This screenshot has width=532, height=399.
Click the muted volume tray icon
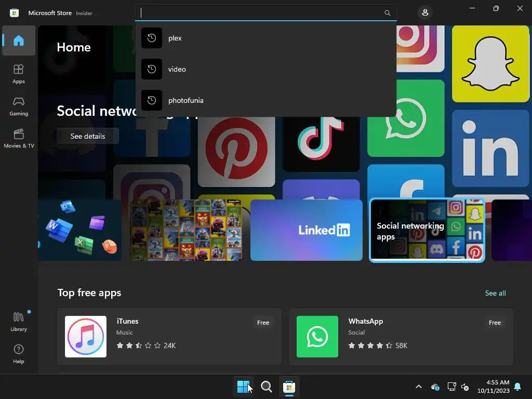tap(465, 387)
